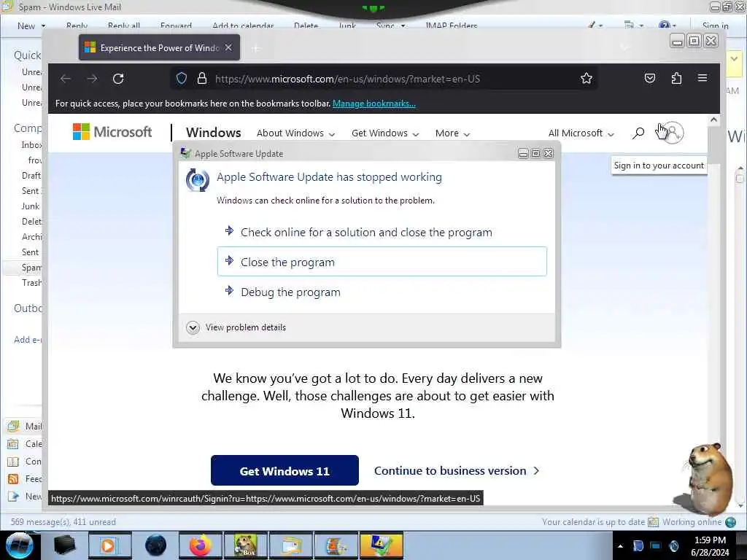
Task: Switch to Feeds view in Live Mail
Action: pos(24,479)
